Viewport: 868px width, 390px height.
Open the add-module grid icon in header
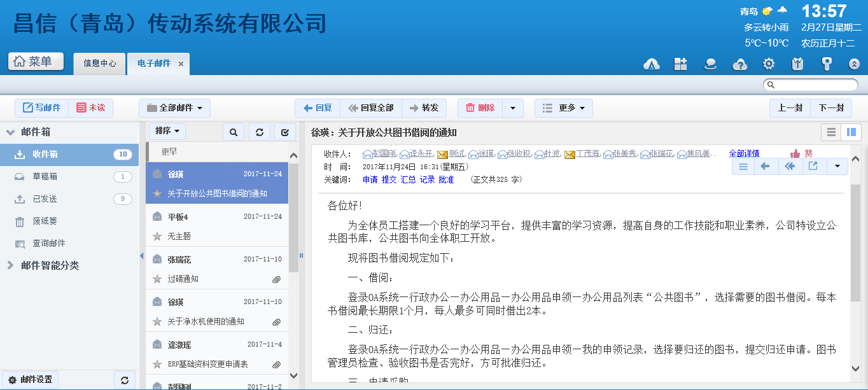pyautogui.click(x=680, y=64)
